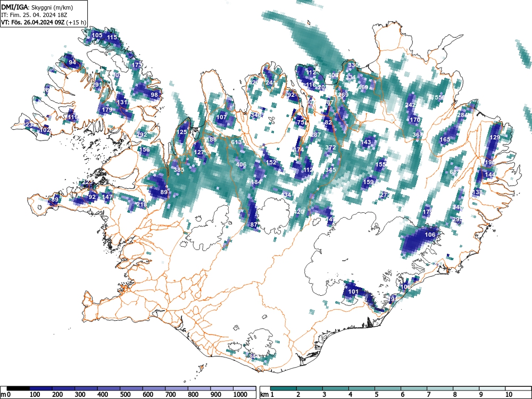Image resolution: width=532 pixels, height=399 pixels.
Task: Click the visibility value '372' on the map
Action: pos(330,147)
